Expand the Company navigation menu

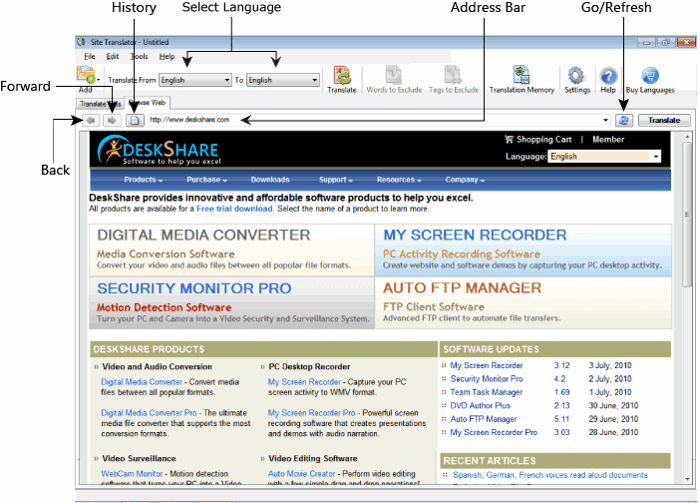tap(465, 180)
